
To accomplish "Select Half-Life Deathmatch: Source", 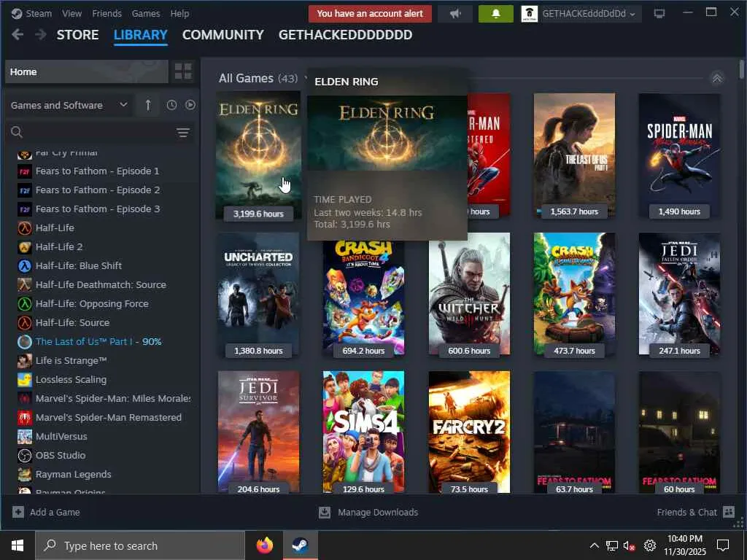I will coord(101,285).
